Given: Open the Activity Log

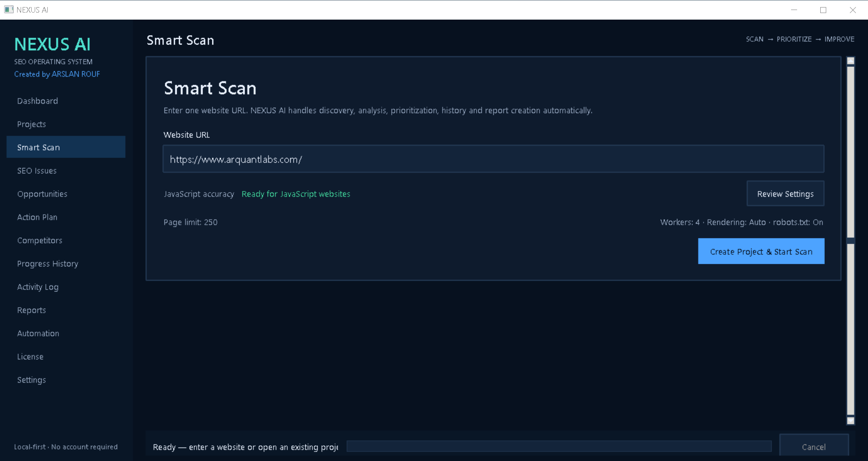Looking at the screenshot, I should (66, 287).
